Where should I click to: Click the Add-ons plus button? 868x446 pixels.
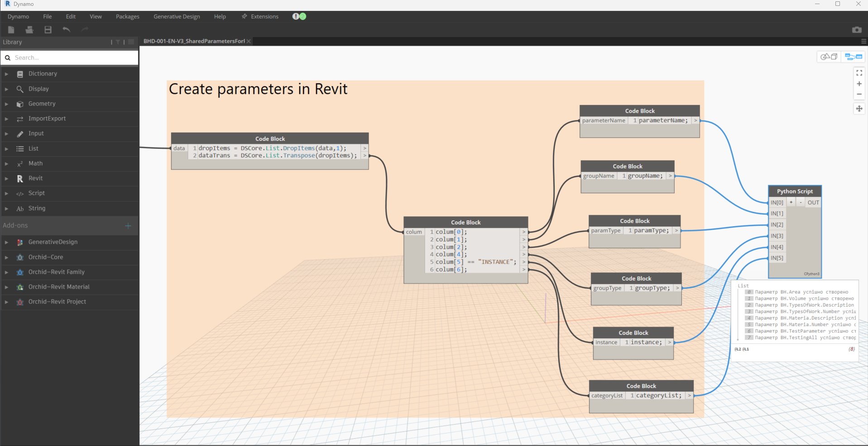click(128, 225)
